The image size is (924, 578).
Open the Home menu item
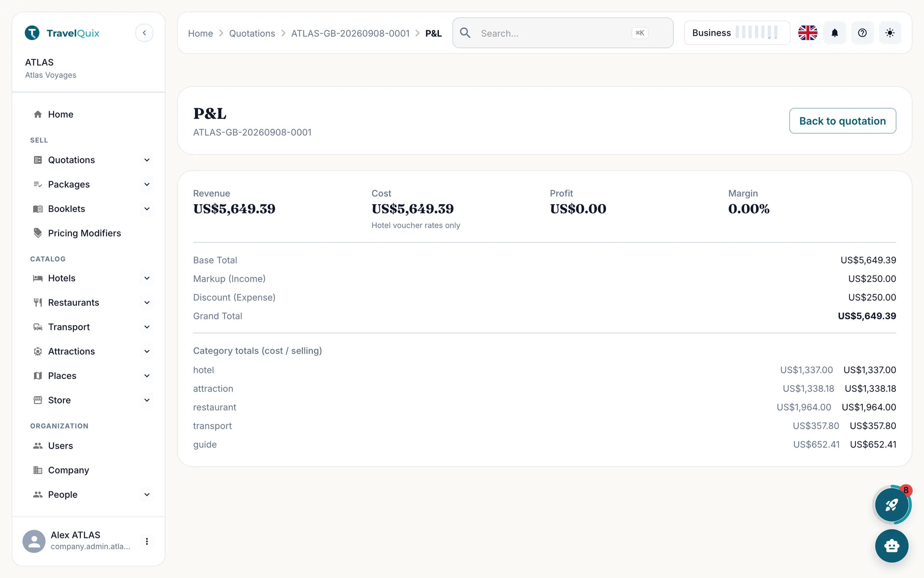(x=89, y=114)
